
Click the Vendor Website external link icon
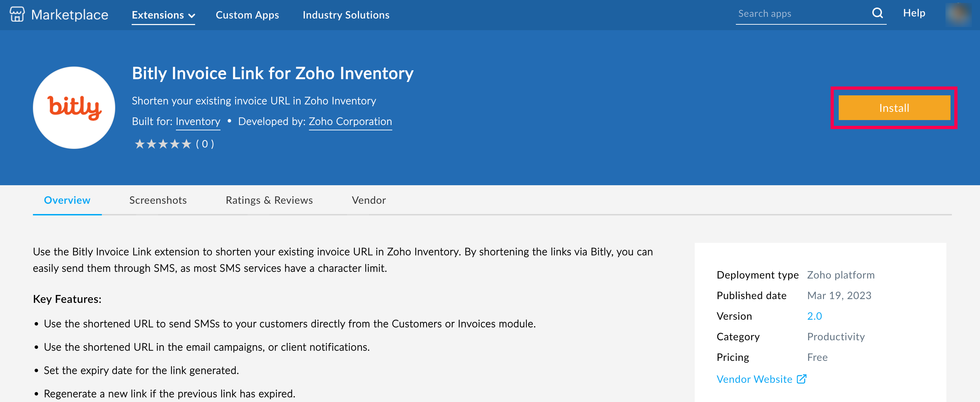click(802, 379)
